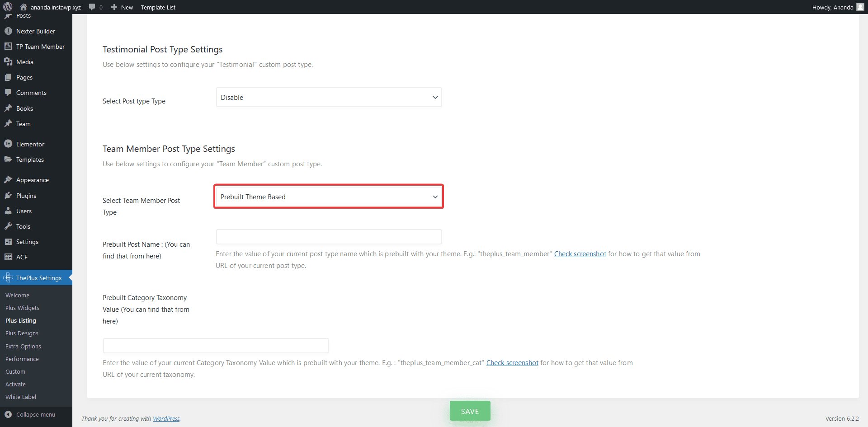The image size is (868, 427).
Task: Open the Appearance menu item
Action: (x=33, y=180)
